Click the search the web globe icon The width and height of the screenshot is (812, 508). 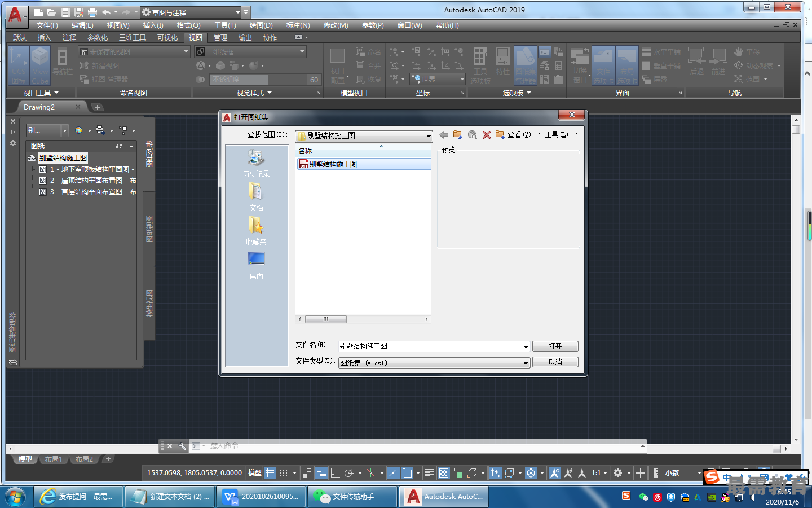(x=473, y=135)
